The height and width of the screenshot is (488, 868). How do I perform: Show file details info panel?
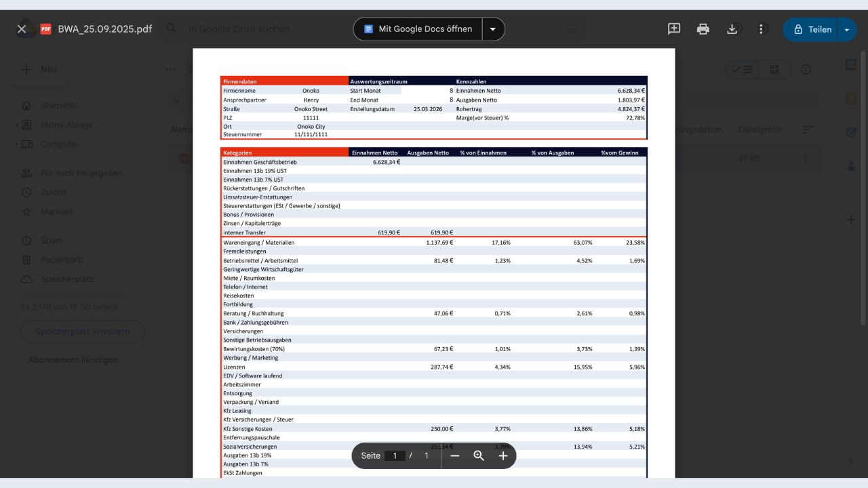click(806, 69)
